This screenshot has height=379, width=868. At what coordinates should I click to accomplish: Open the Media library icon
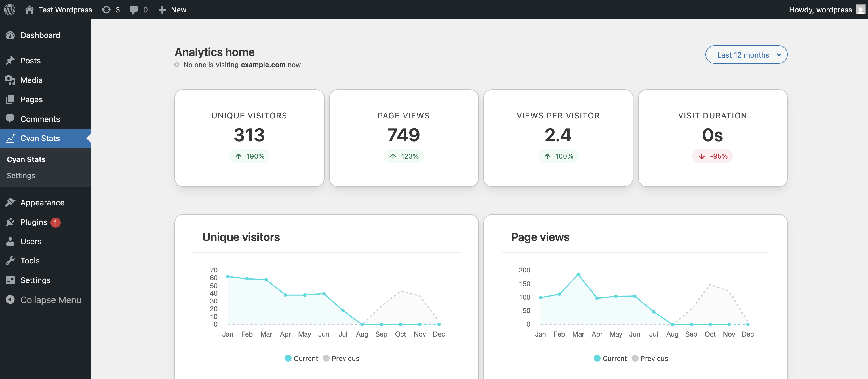[10, 80]
